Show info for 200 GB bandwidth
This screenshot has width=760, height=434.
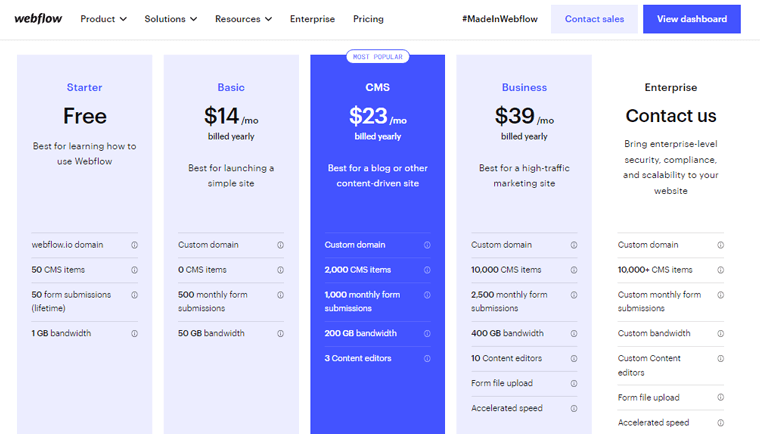[427, 334]
